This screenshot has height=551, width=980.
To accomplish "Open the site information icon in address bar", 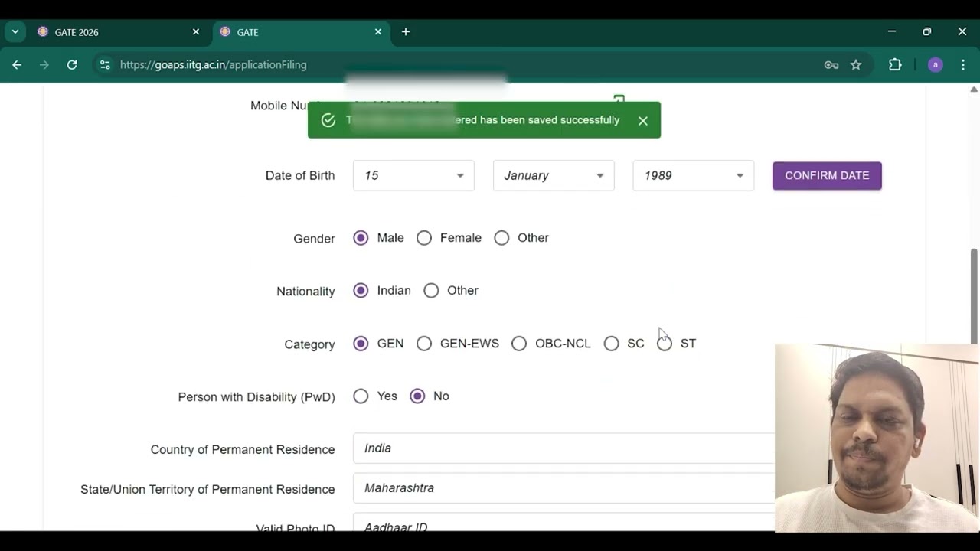I will [105, 65].
